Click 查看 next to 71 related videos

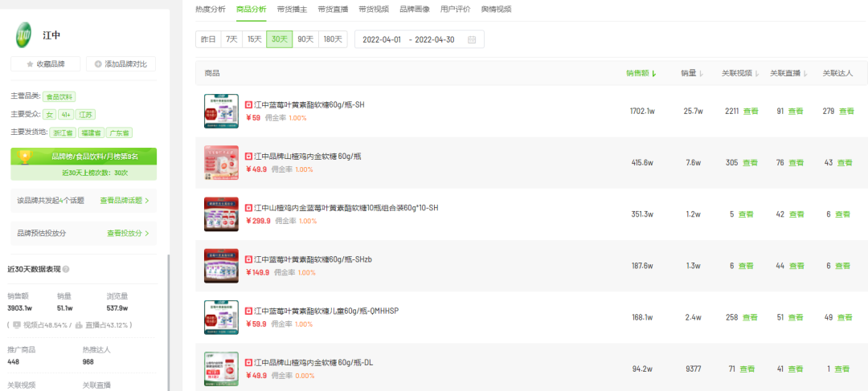coord(747,369)
